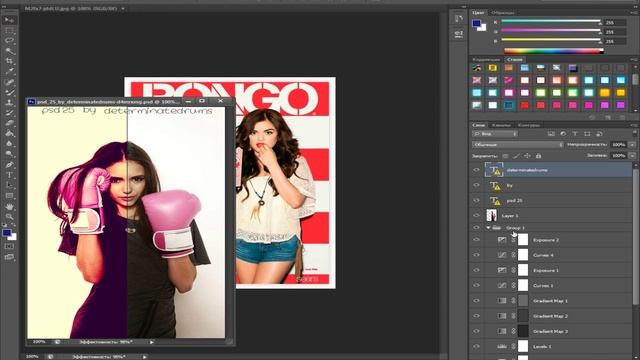Filter layers by type layers icon
The image size is (640, 360).
575,133
